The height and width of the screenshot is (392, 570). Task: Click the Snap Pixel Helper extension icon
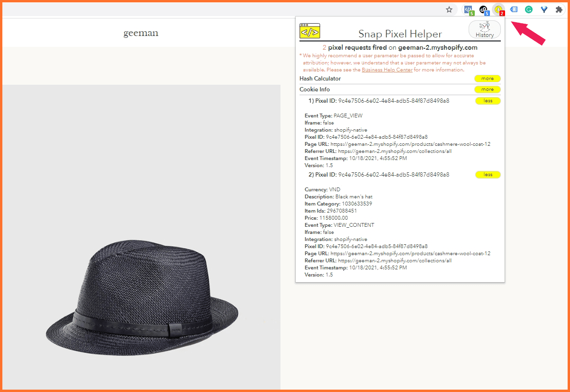point(498,9)
